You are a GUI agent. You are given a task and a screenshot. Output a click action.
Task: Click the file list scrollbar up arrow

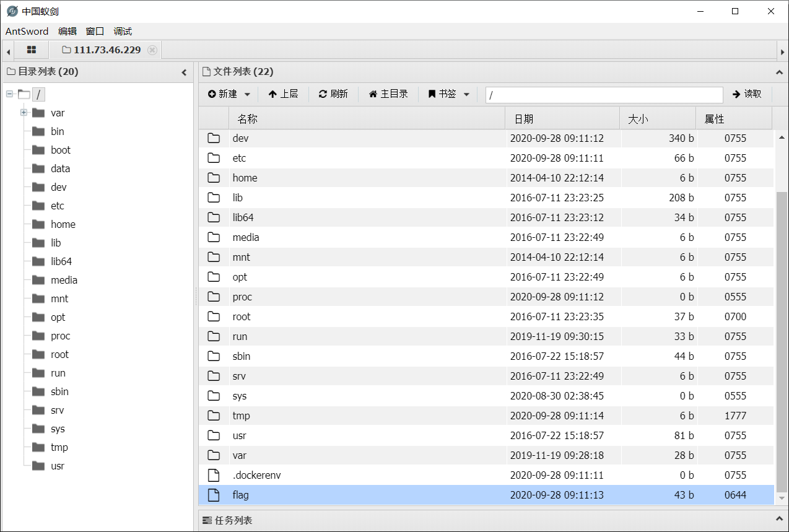pos(782,137)
